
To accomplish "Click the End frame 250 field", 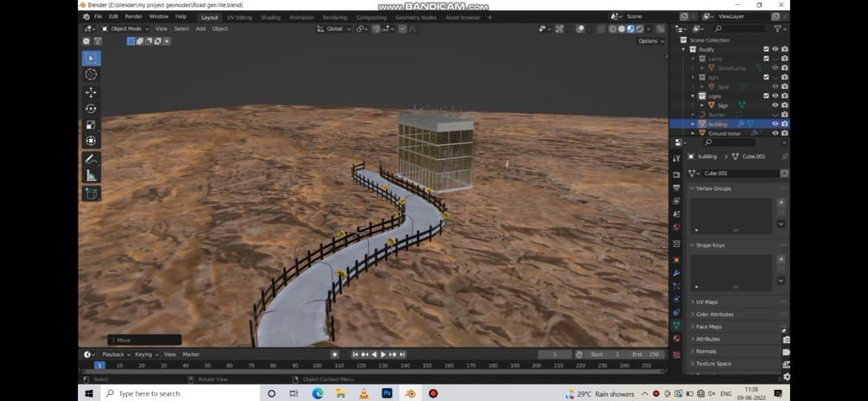I will [646, 354].
